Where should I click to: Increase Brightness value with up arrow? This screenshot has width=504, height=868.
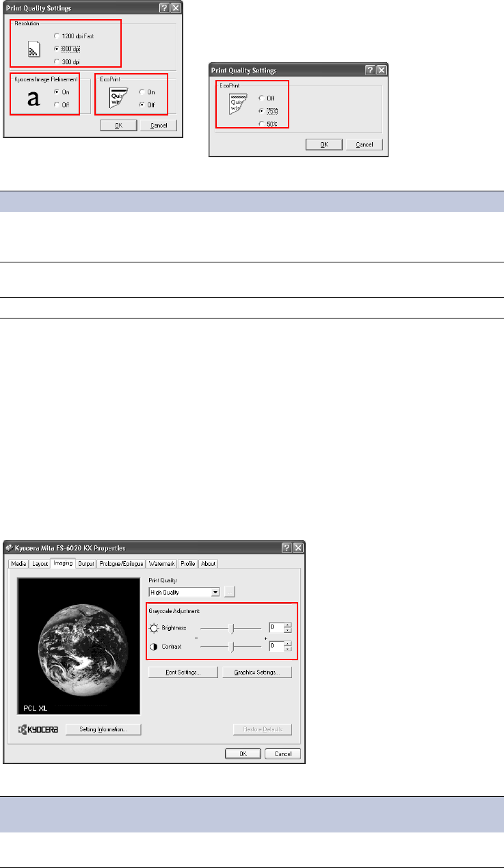pyautogui.click(x=288, y=624)
